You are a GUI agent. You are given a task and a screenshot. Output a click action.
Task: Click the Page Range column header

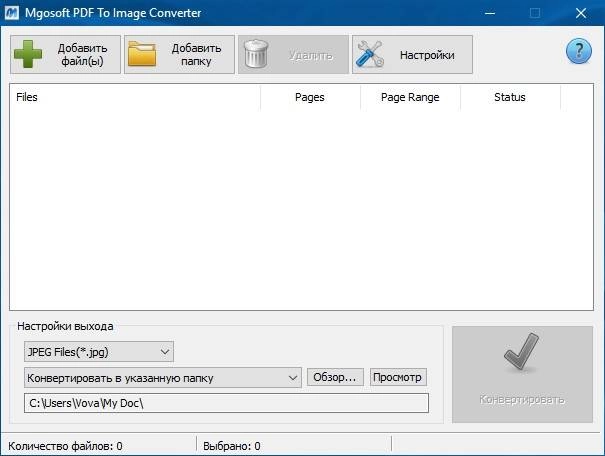[410, 97]
